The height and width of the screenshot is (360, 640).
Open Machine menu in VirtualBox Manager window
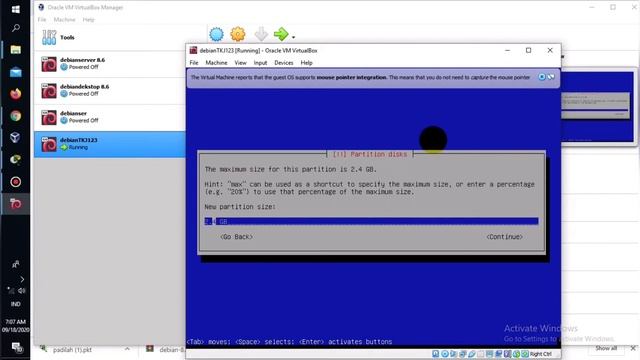pyautogui.click(x=64, y=20)
